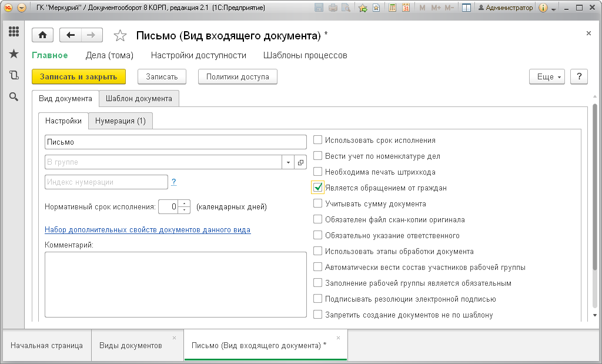Image resolution: width=602 pixels, height=364 pixels.
Task: Click into the Комментарий text area
Action: 175,285
